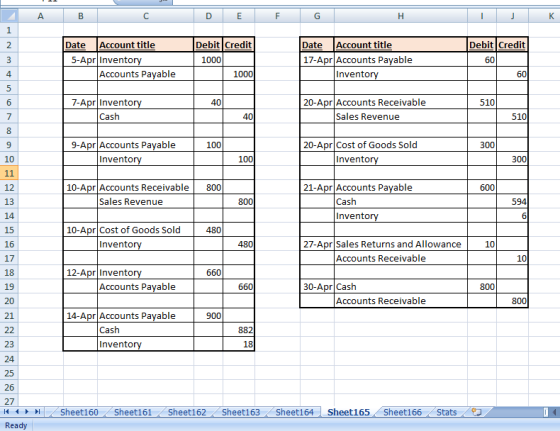560x431 pixels.
Task: Select row 1 header
Action: click(9, 30)
